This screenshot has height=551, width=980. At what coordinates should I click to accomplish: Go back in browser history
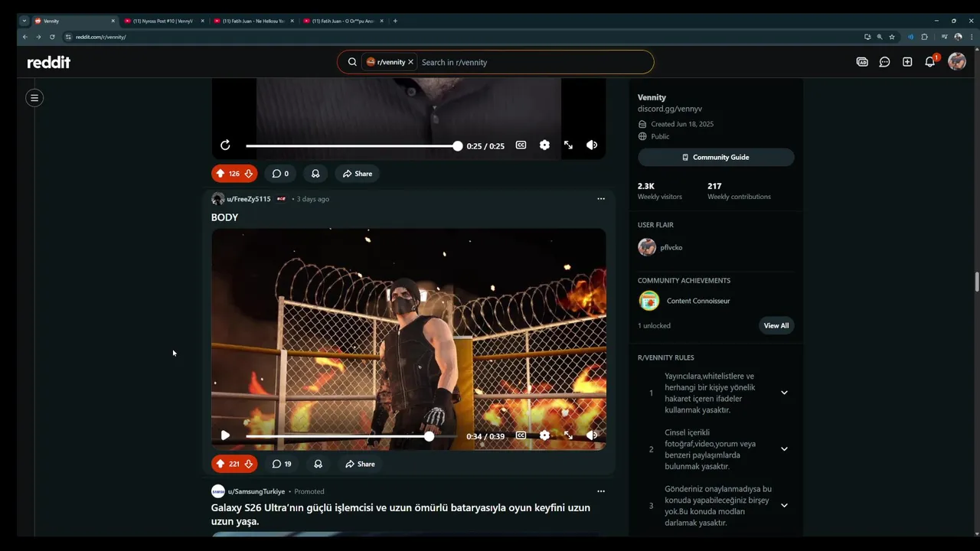(x=24, y=37)
